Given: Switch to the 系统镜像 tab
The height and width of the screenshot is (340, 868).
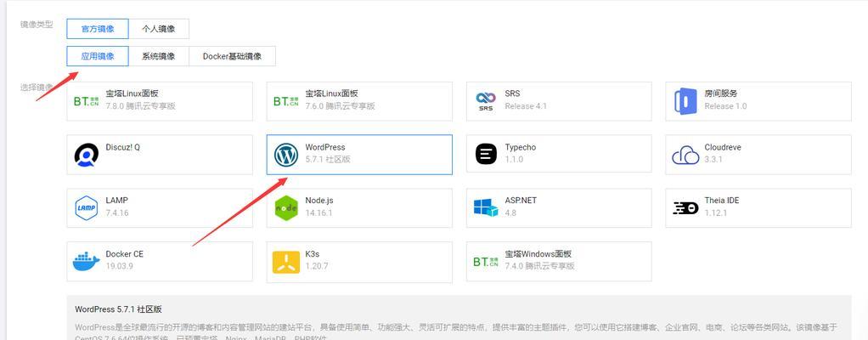Looking at the screenshot, I should click(x=159, y=56).
